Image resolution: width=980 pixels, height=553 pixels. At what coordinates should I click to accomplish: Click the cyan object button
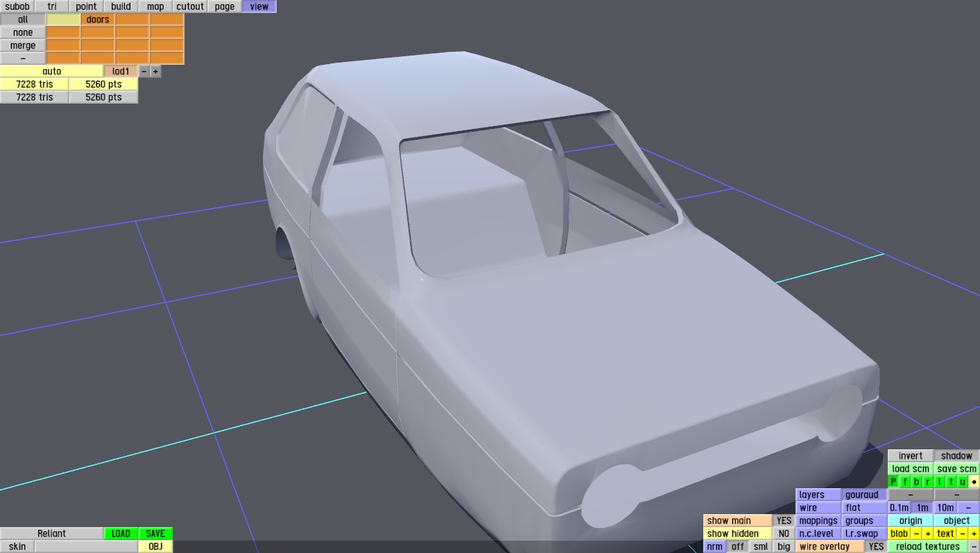tap(957, 521)
